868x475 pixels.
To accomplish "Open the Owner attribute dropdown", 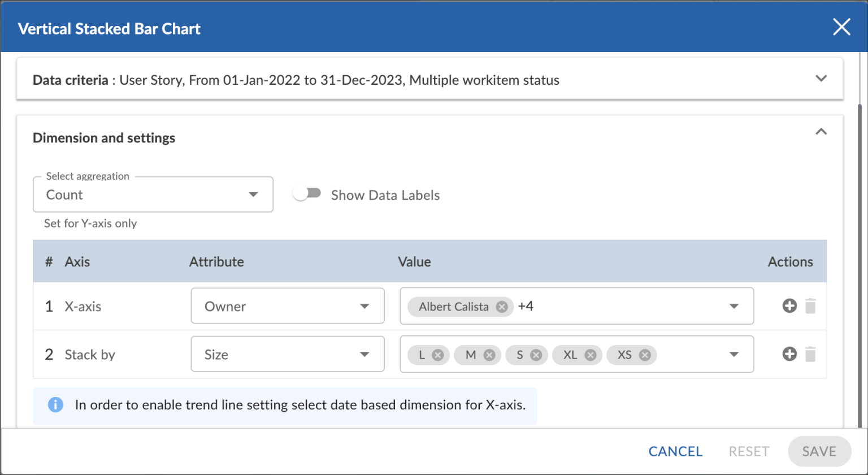I will pos(288,306).
